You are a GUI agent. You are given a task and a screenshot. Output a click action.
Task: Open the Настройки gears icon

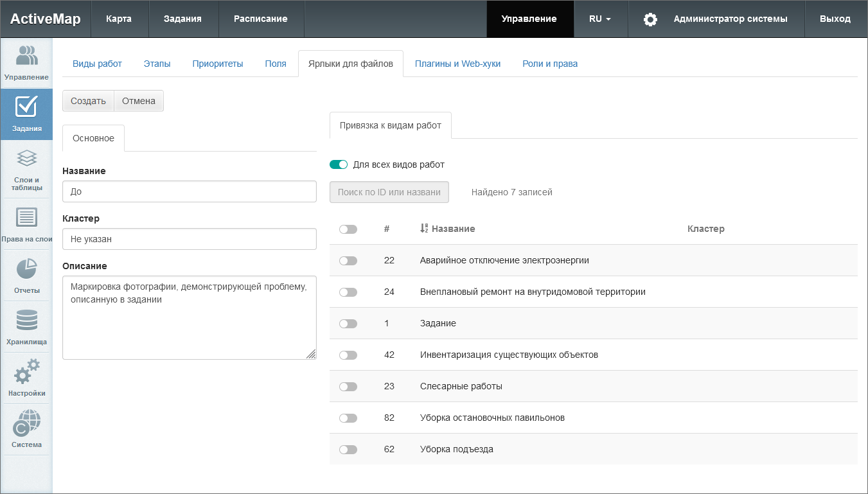point(26,371)
